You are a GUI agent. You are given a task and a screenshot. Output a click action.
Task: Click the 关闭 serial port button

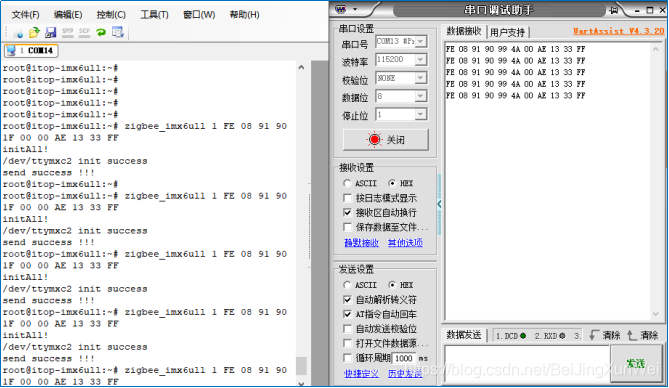(386, 140)
